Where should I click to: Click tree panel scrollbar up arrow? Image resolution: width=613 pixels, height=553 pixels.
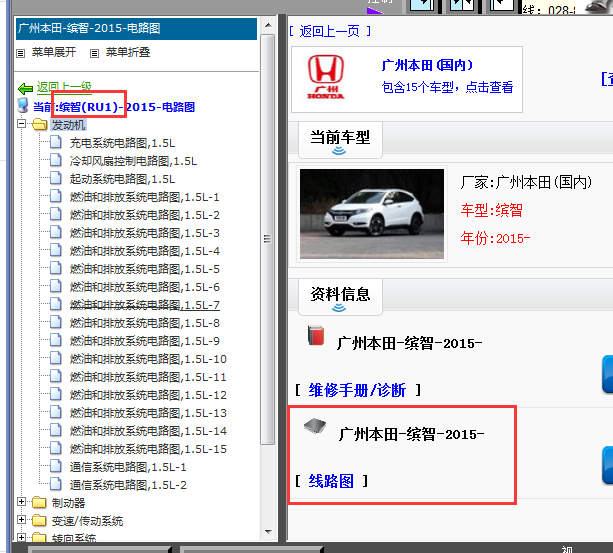pos(268,25)
